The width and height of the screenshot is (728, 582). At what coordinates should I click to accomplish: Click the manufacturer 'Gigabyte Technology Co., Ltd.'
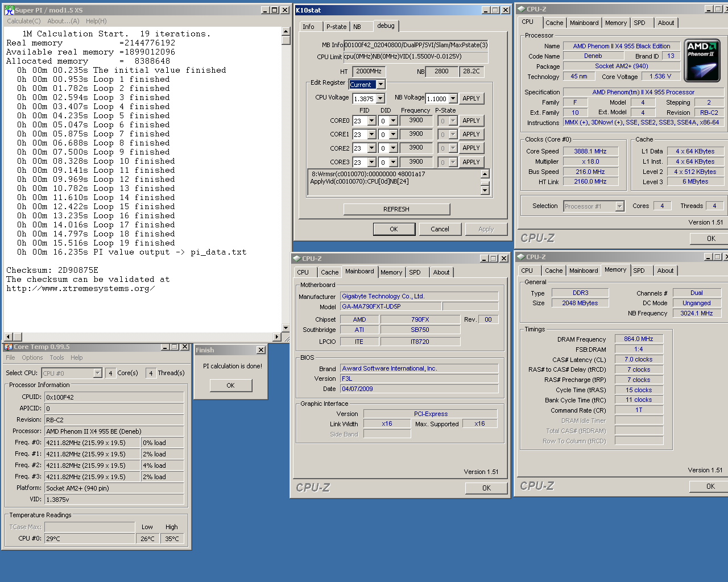click(x=419, y=296)
